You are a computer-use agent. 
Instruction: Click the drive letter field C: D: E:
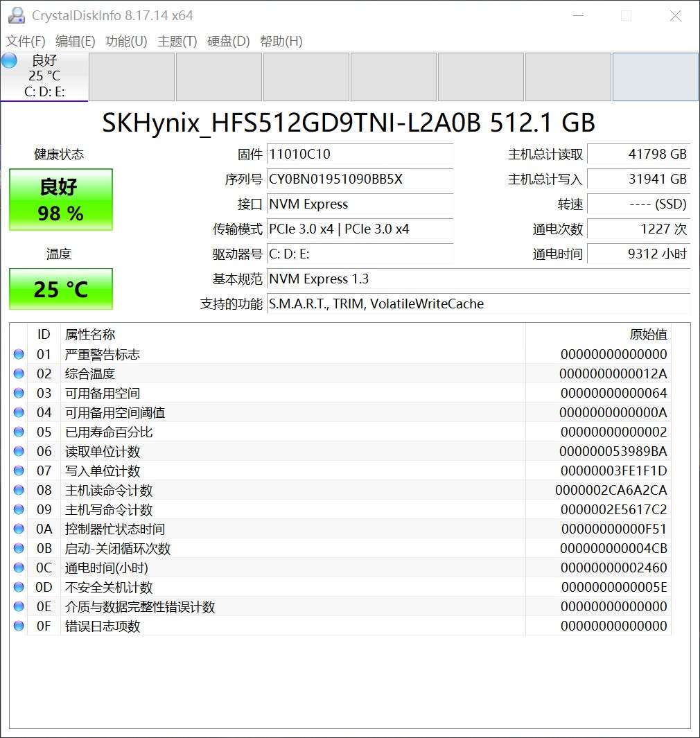pos(360,254)
